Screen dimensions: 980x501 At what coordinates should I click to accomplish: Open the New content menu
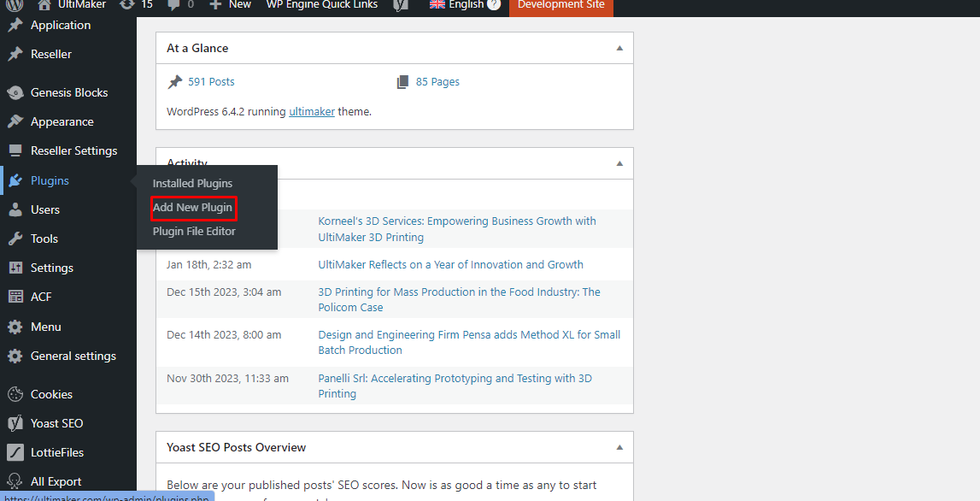coord(230,5)
